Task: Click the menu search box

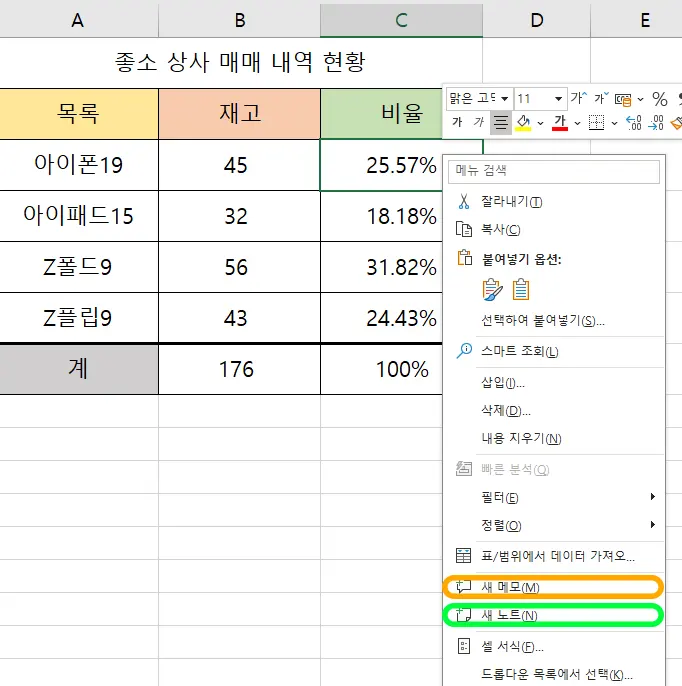Action: tap(554, 171)
